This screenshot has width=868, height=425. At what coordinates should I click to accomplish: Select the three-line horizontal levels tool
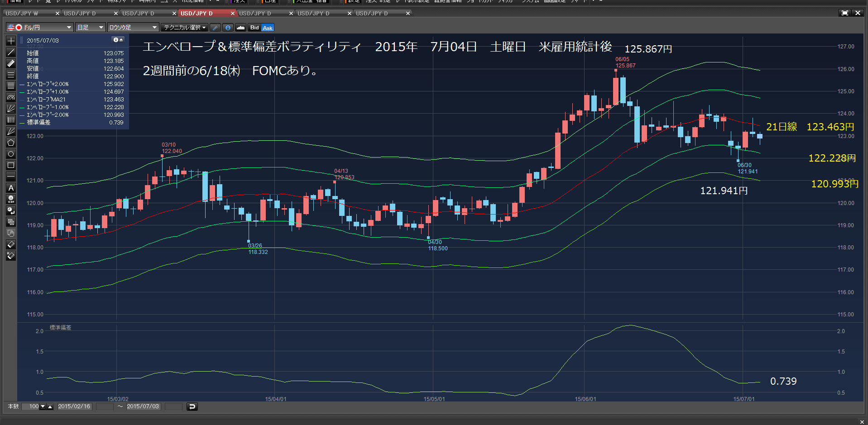(x=11, y=75)
